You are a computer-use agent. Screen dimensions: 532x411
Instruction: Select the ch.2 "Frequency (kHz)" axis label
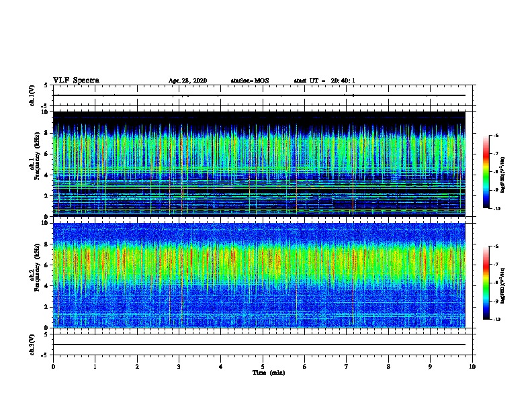pos(38,267)
